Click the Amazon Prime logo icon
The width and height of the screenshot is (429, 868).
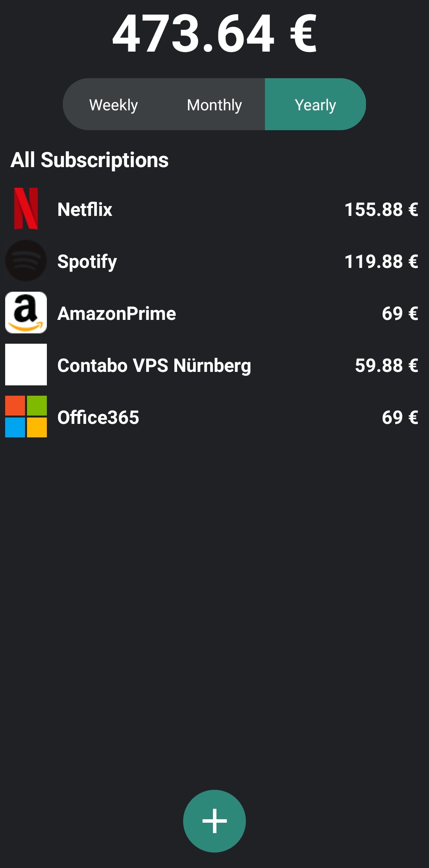[25, 314]
